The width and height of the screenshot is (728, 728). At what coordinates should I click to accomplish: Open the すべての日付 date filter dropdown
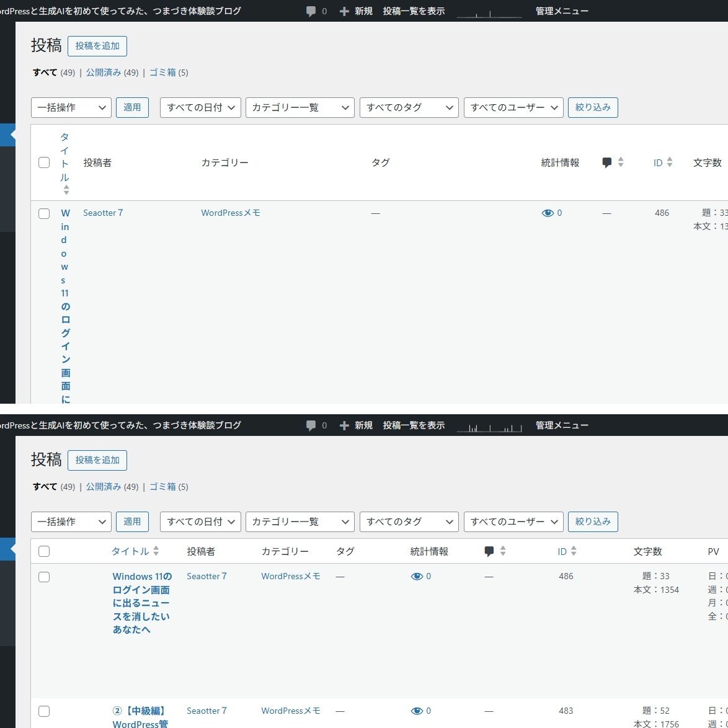(200, 522)
